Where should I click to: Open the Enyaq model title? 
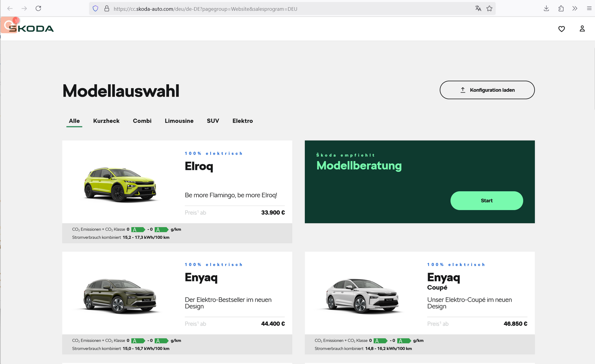pyautogui.click(x=201, y=277)
